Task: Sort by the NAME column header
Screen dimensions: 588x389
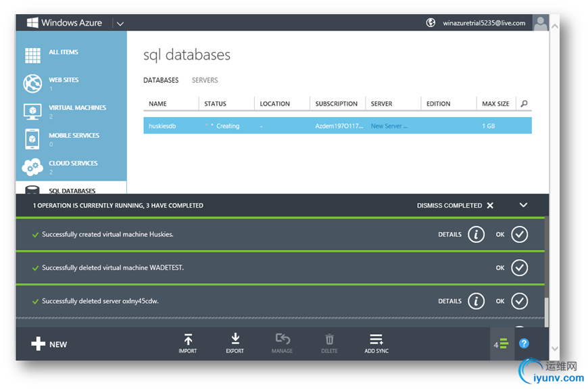Action: tap(157, 104)
